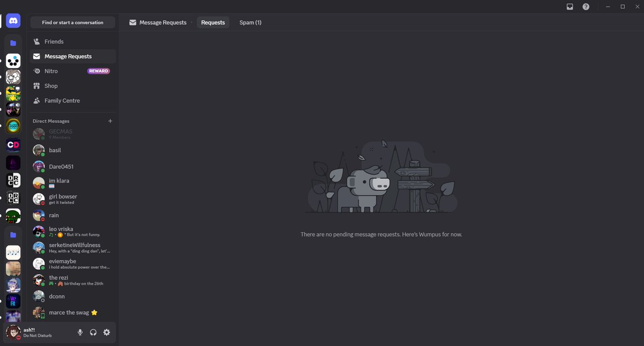Open direct message with the rezi
Image resolution: width=644 pixels, height=346 pixels.
(73, 280)
